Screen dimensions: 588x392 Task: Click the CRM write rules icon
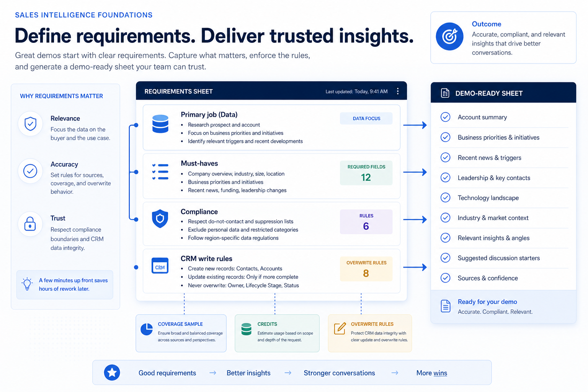tap(160, 265)
